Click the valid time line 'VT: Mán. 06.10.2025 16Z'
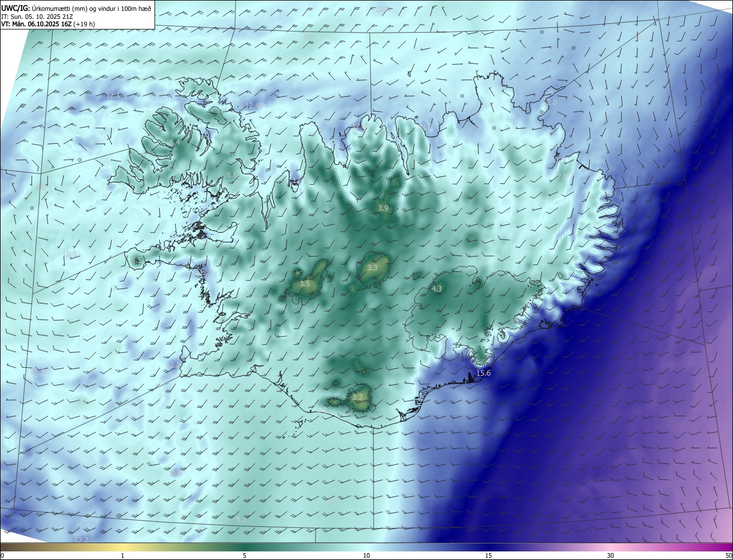 point(36,24)
